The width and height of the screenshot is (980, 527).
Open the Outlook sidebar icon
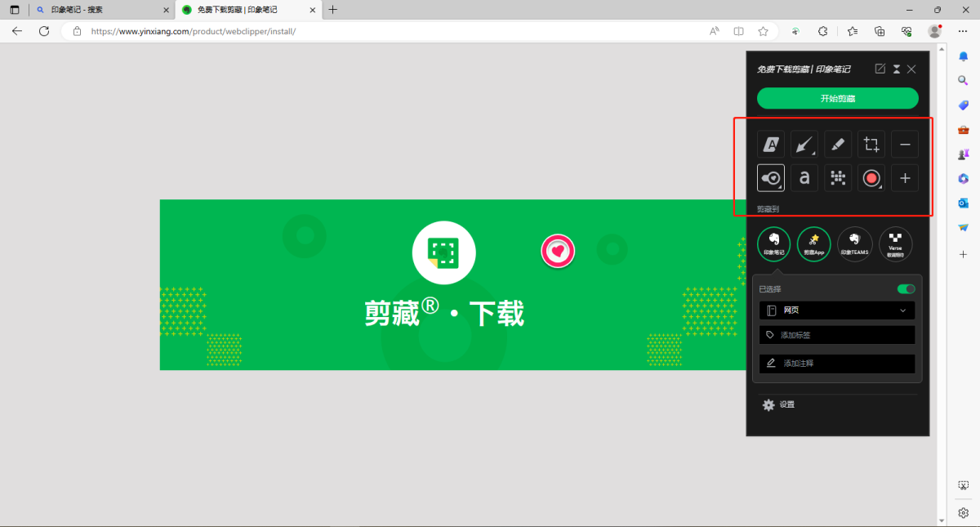[x=963, y=203]
